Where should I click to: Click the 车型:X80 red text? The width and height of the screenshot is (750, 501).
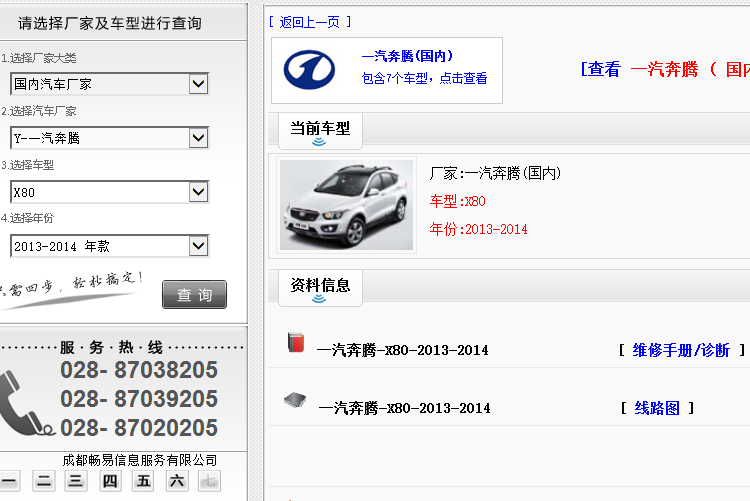click(x=457, y=201)
